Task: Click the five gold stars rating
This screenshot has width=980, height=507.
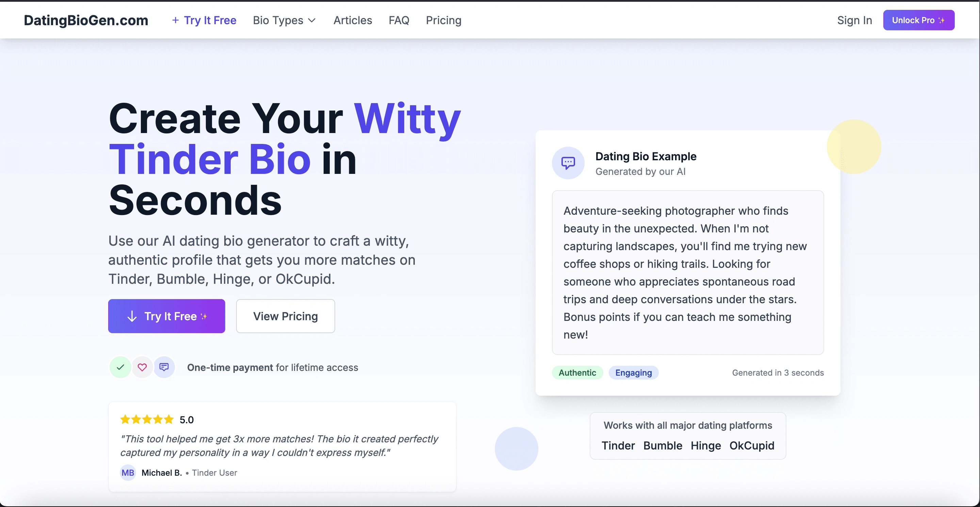Action: (x=147, y=420)
